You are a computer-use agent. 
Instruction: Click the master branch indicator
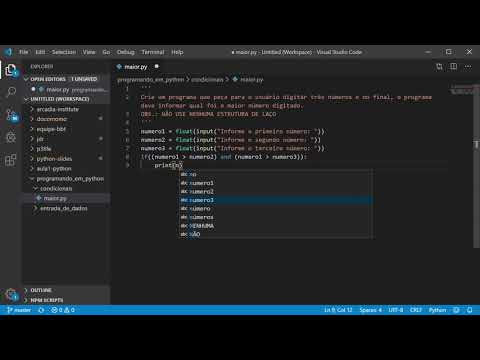(19, 310)
